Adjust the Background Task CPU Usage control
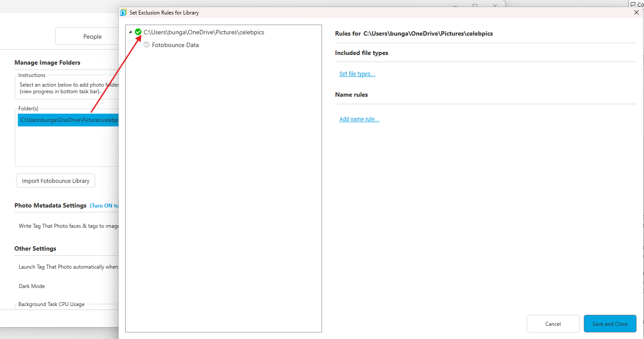This screenshot has width=644, height=339. [52, 304]
